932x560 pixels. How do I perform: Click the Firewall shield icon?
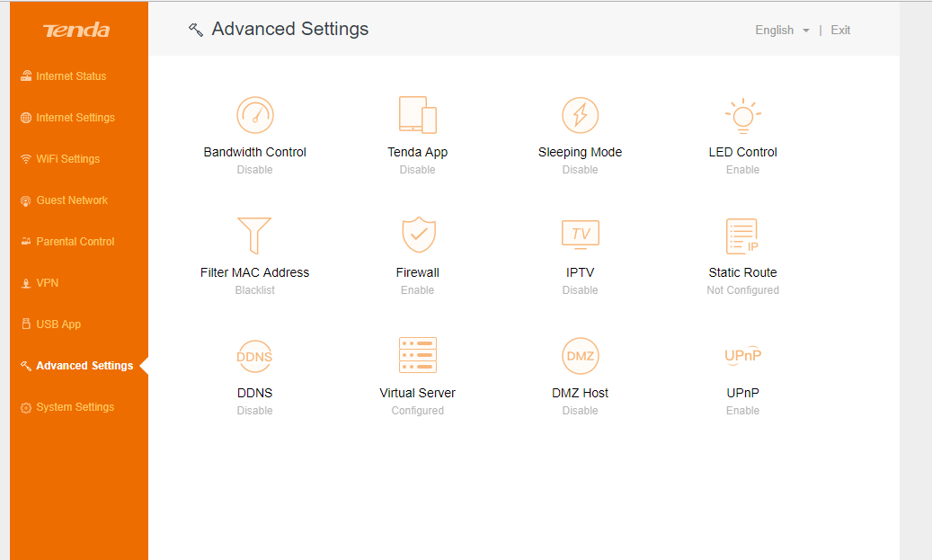tap(418, 236)
